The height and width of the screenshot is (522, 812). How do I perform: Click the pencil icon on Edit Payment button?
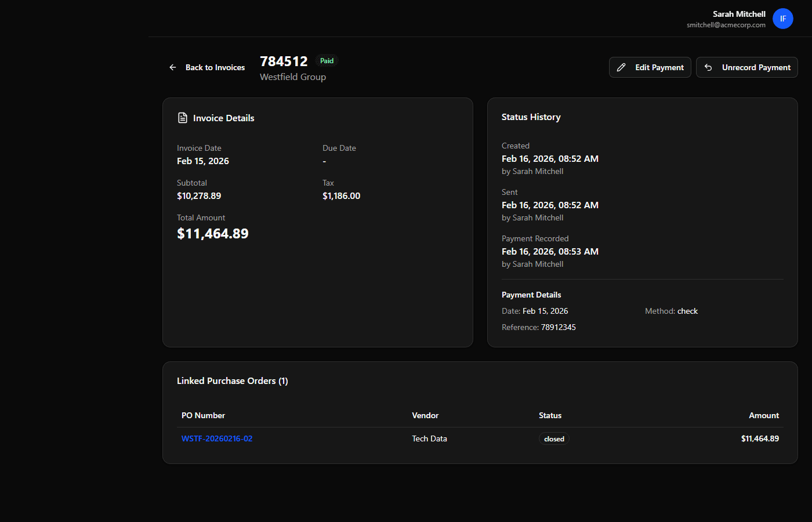[622, 67]
